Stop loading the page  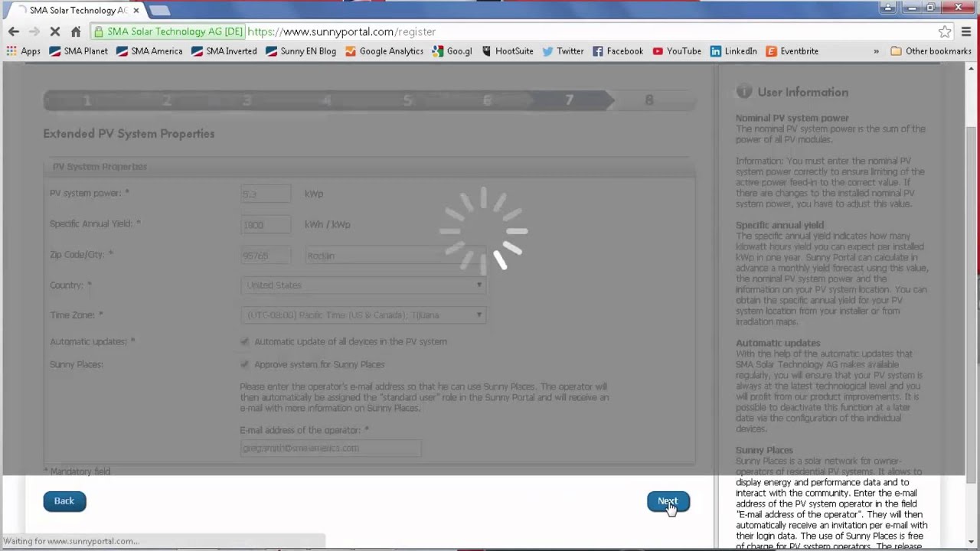pyautogui.click(x=55, y=31)
